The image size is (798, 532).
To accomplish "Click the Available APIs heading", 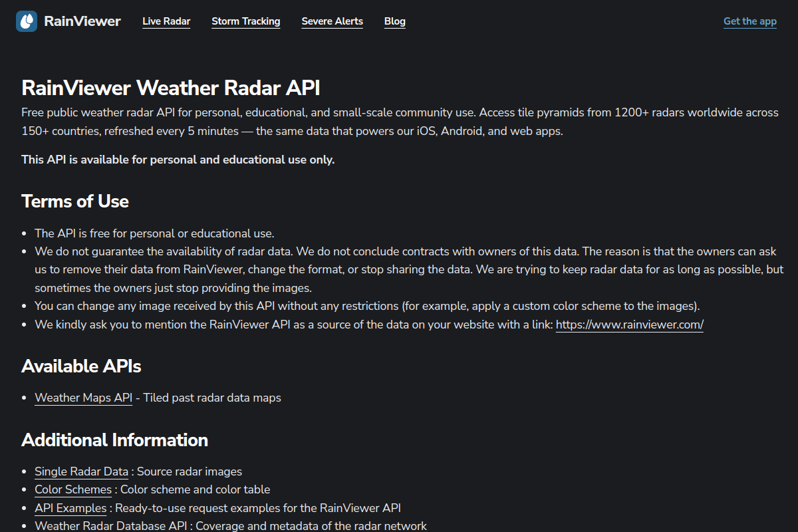I will [81, 366].
